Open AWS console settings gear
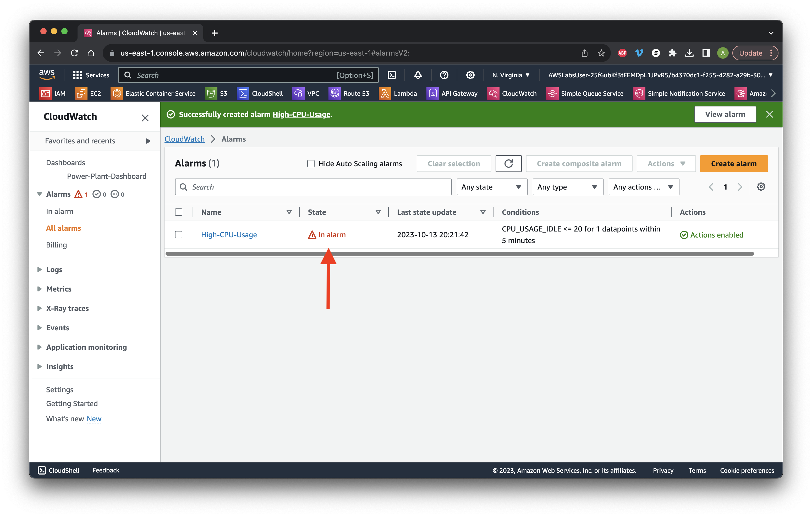The width and height of the screenshot is (812, 517). tap(470, 75)
